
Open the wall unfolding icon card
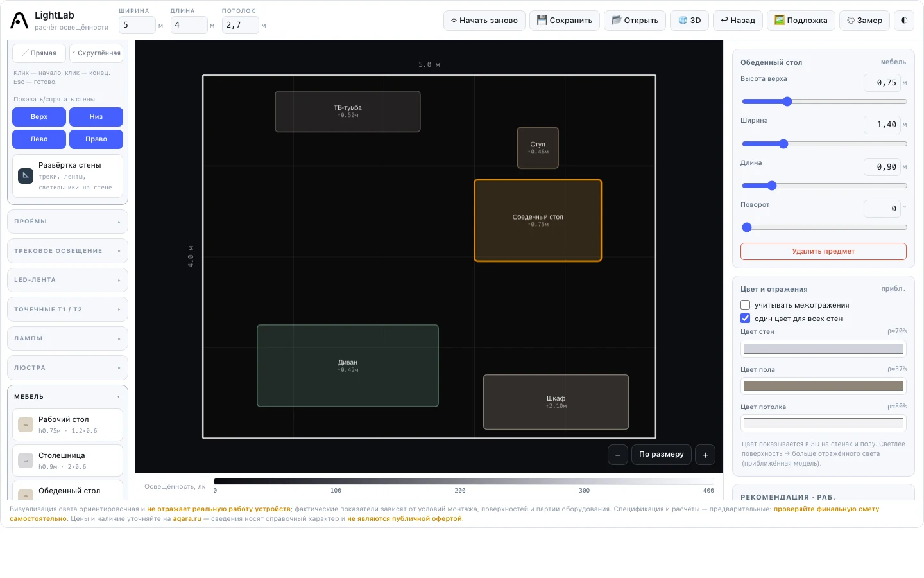pos(67,176)
